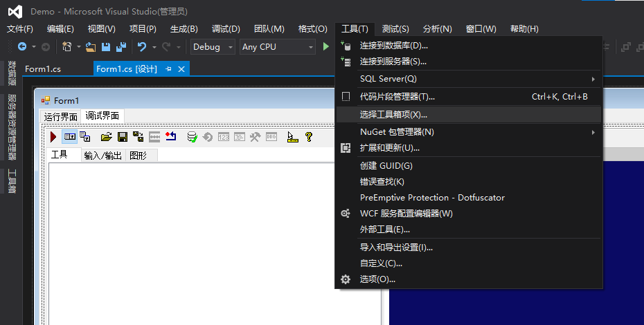Click the yellow open-folder icon in Form1
This screenshot has height=325, width=644.
tap(107, 137)
